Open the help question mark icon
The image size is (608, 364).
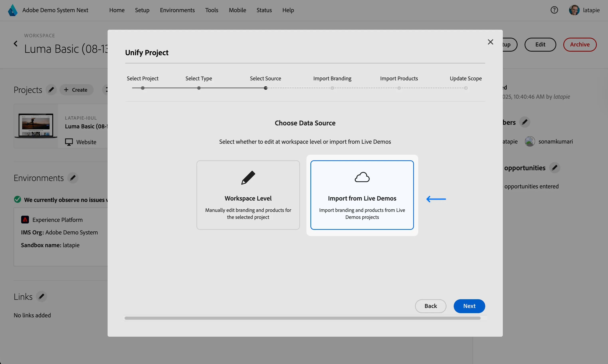pyautogui.click(x=554, y=10)
